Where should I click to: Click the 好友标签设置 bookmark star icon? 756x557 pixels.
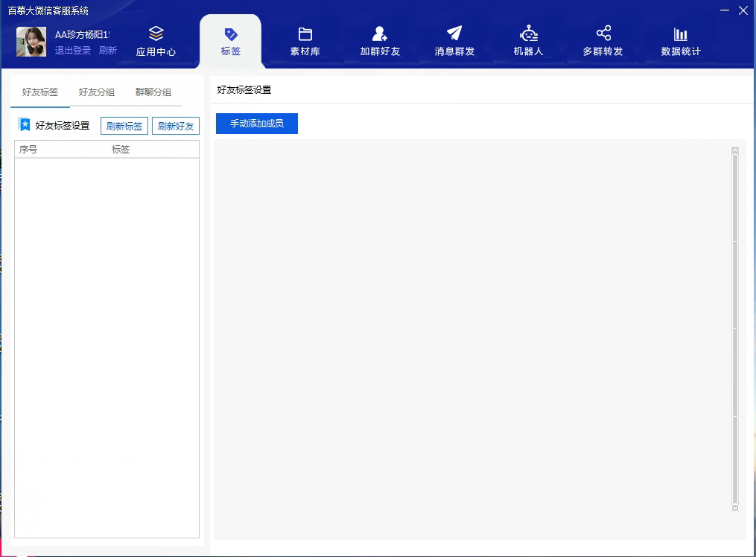25,125
